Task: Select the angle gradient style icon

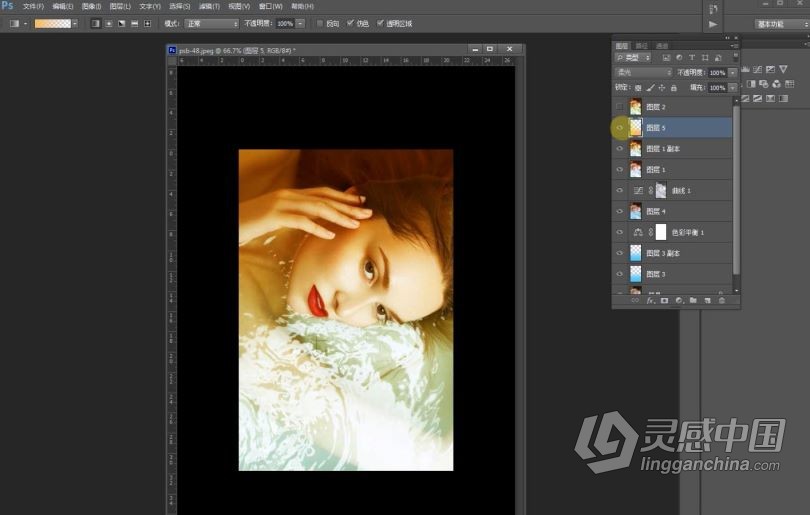Action: (122, 24)
